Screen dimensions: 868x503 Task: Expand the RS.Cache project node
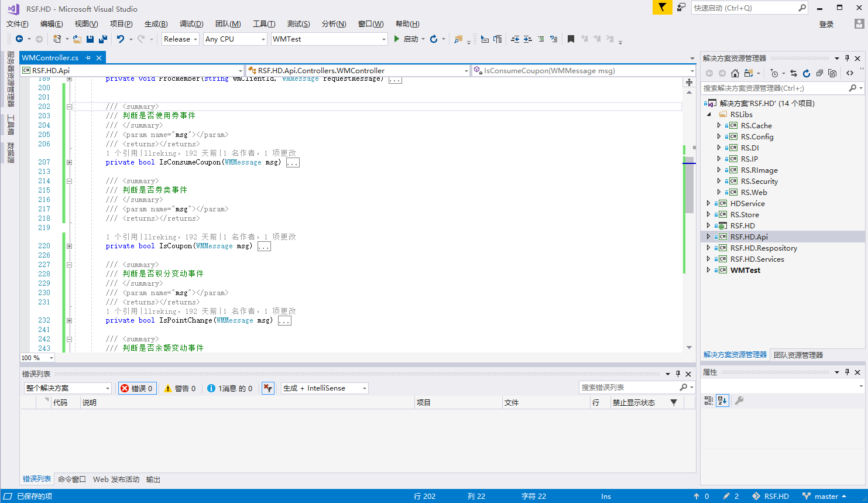(719, 125)
